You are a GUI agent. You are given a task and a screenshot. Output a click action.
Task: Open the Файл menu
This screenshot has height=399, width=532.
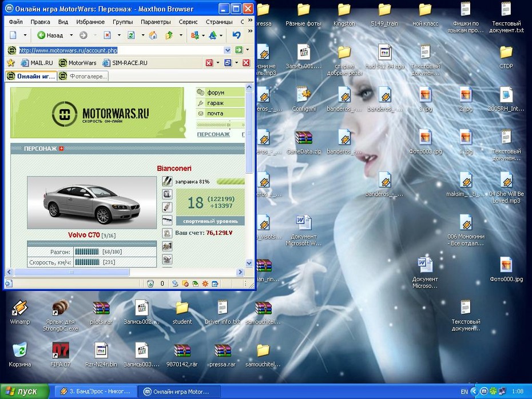(x=15, y=22)
